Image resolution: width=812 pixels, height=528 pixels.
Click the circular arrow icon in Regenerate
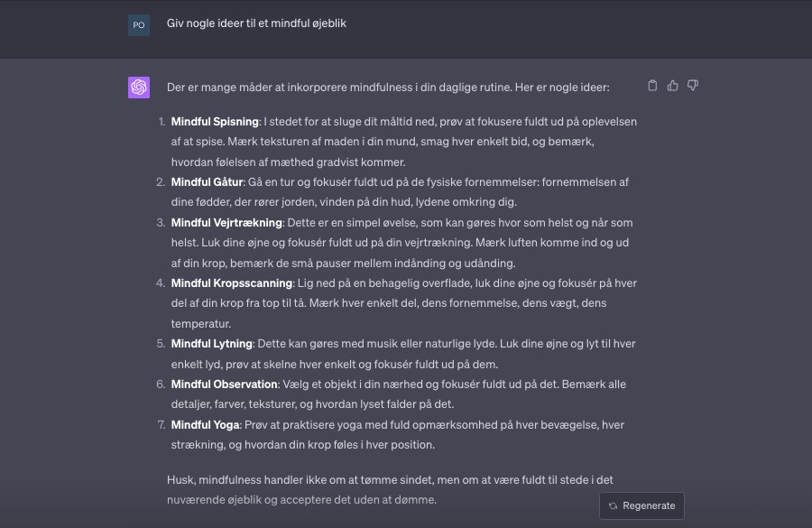(614, 506)
